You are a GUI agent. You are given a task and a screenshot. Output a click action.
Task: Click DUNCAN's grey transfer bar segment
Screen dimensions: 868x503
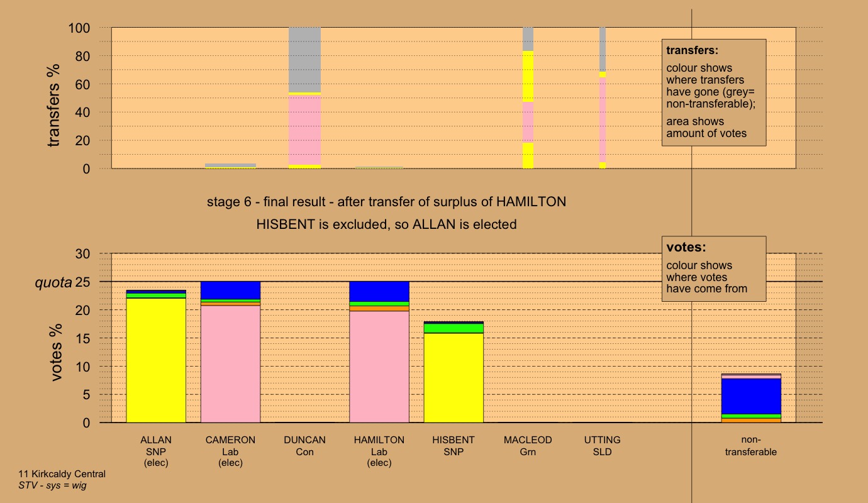304,60
